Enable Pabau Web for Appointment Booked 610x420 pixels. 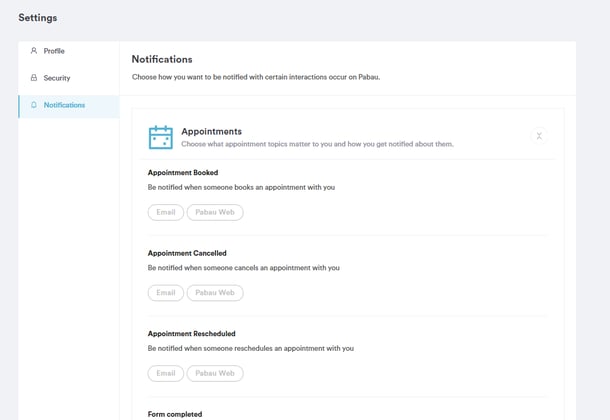coord(215,212)
